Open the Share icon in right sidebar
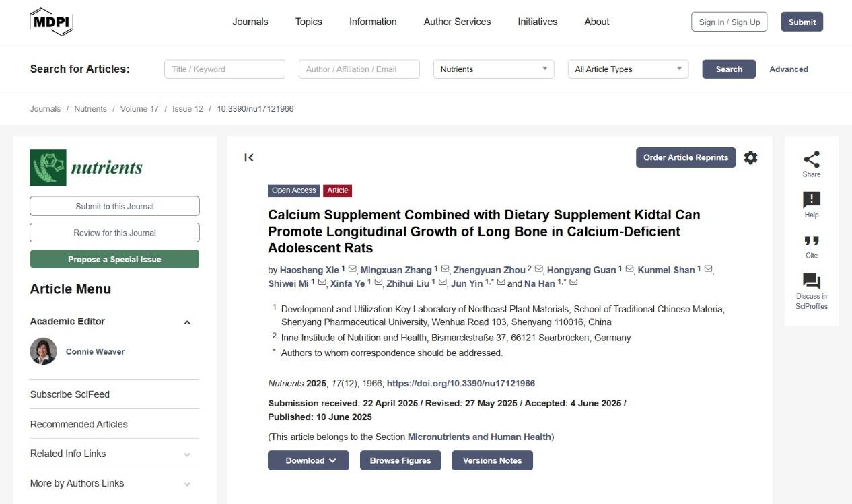The image size is (852, 504). tap(812, 159)
